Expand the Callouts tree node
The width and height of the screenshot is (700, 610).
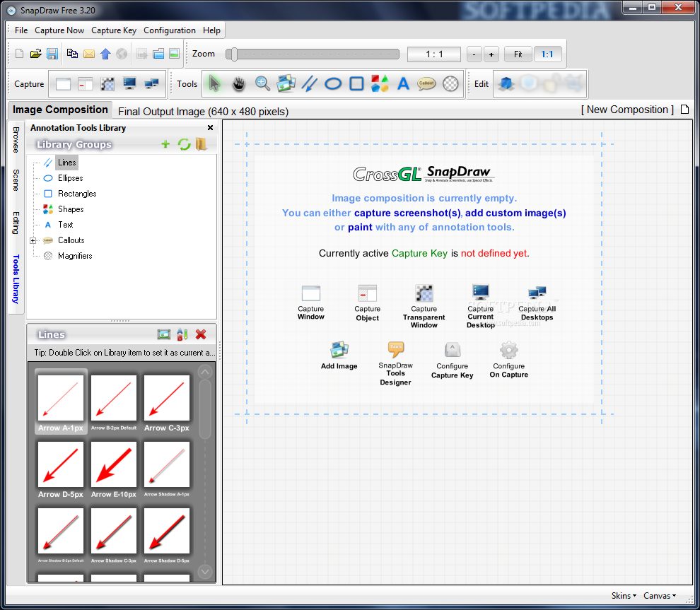point(33,240)
